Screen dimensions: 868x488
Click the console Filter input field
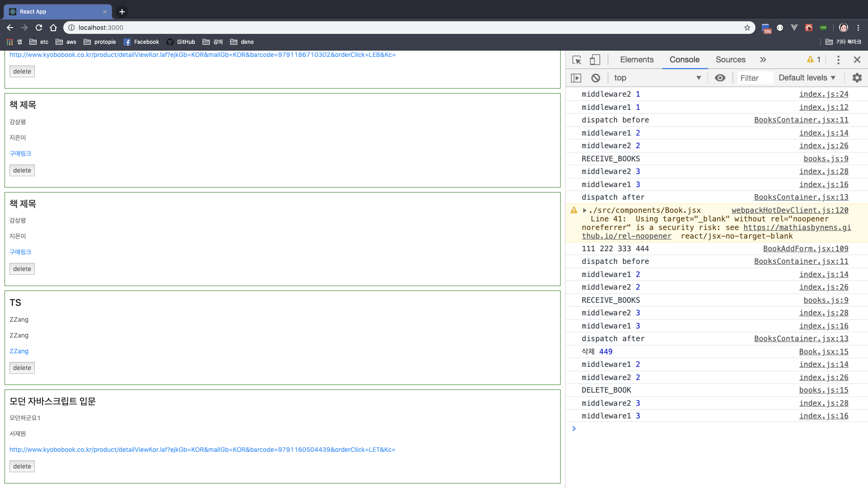pyautogui.click(x=755, y=78)
